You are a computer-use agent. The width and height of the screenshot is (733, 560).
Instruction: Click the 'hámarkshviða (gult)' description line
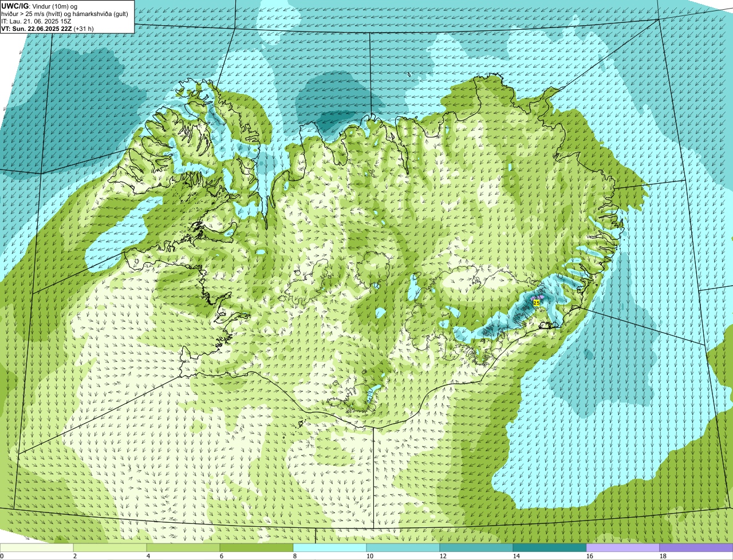click(x=64, y=13)
